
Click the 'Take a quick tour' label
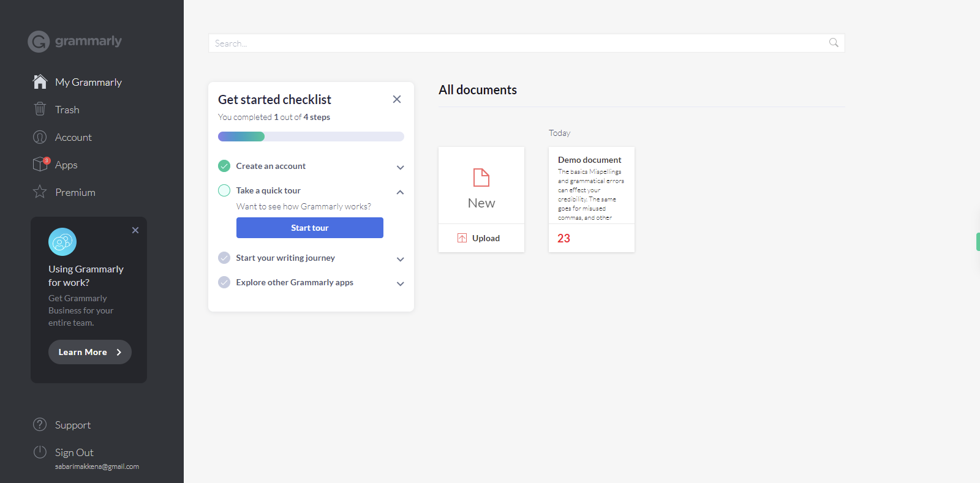coord(268,190)
